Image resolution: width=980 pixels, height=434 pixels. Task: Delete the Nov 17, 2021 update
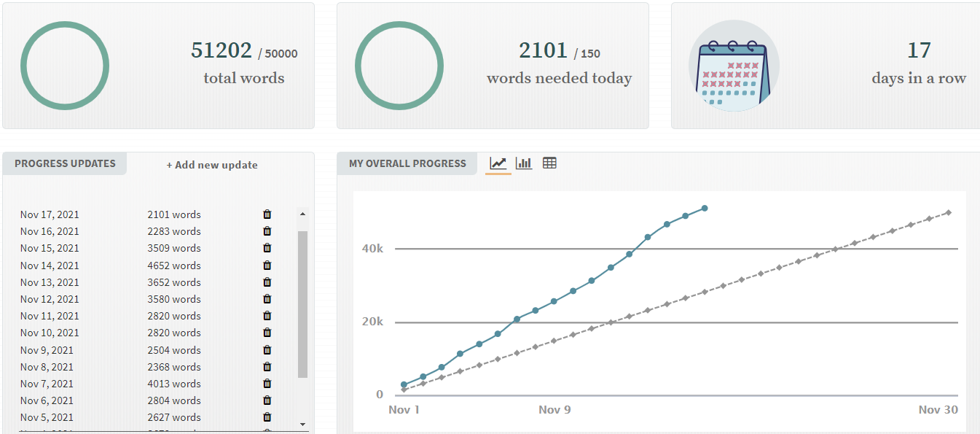(267, 214)
